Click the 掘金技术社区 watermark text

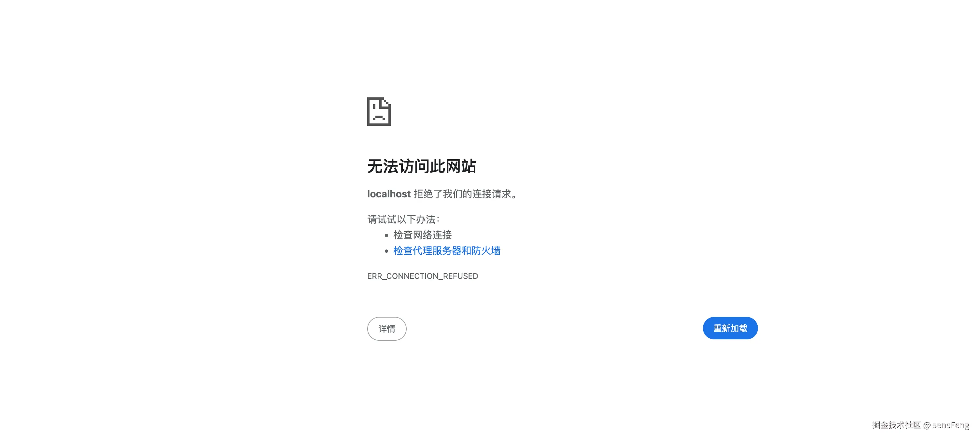pos(896,425)
